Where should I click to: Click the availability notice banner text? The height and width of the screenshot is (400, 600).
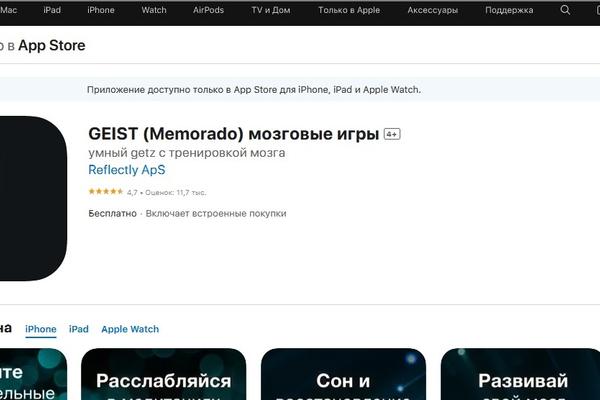click(254, 90)
